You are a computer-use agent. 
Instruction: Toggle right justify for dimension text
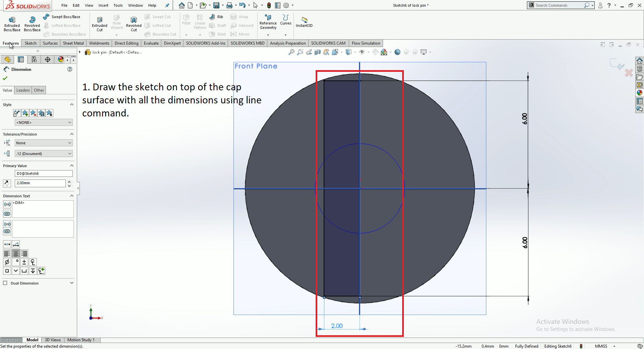tap(24, 254)
